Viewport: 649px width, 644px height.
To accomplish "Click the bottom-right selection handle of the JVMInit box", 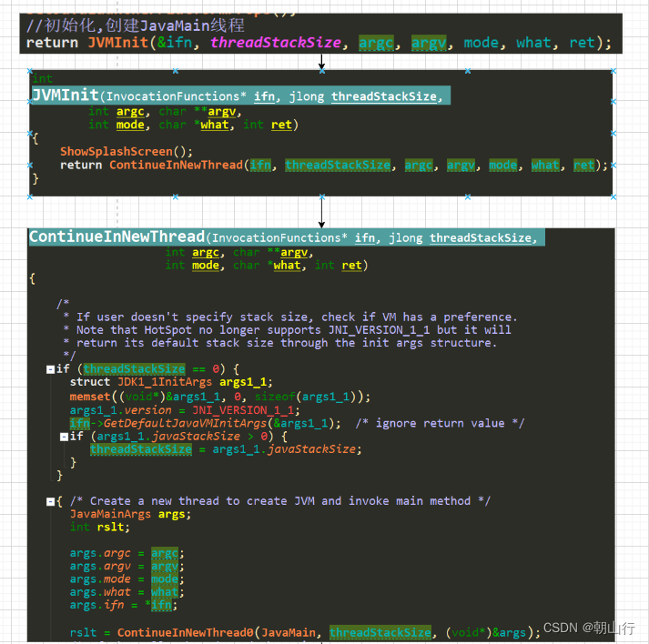I will [x=614, y=197].
